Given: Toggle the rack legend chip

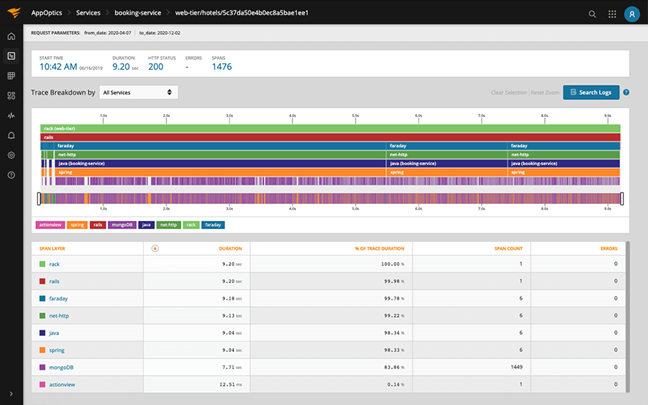Looking at the screenshot, I should (x=191, y=225).
